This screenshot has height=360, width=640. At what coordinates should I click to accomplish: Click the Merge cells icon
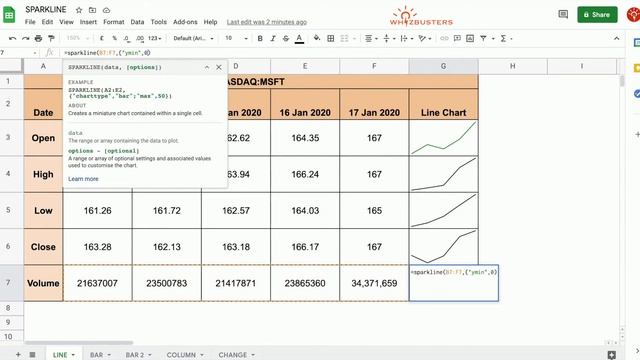[344, 38]
